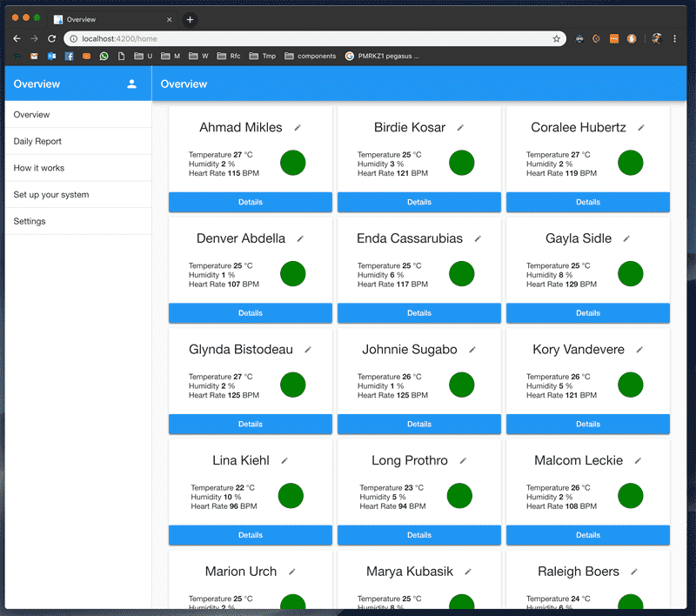Open Details for Birdie Kosar

click(x=419, y=202)
